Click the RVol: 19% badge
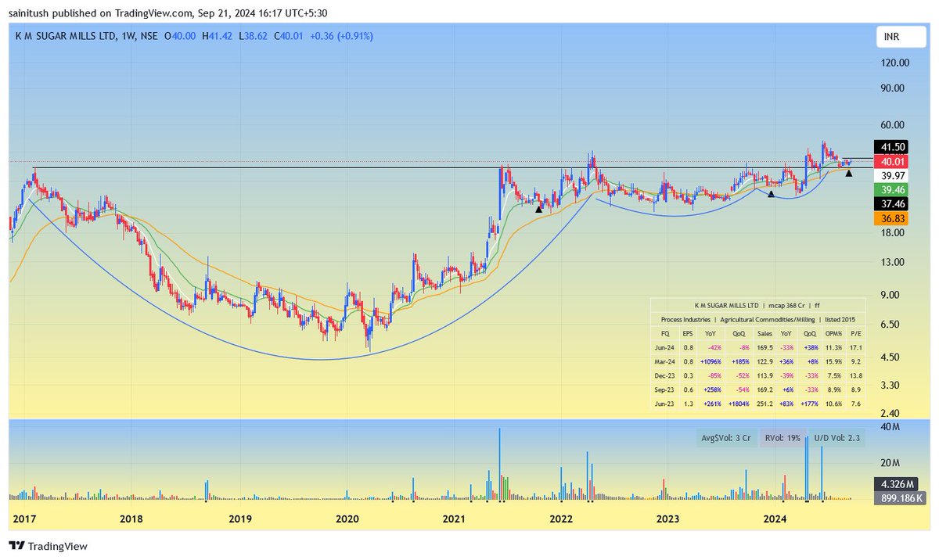 [x=783, y=439]
